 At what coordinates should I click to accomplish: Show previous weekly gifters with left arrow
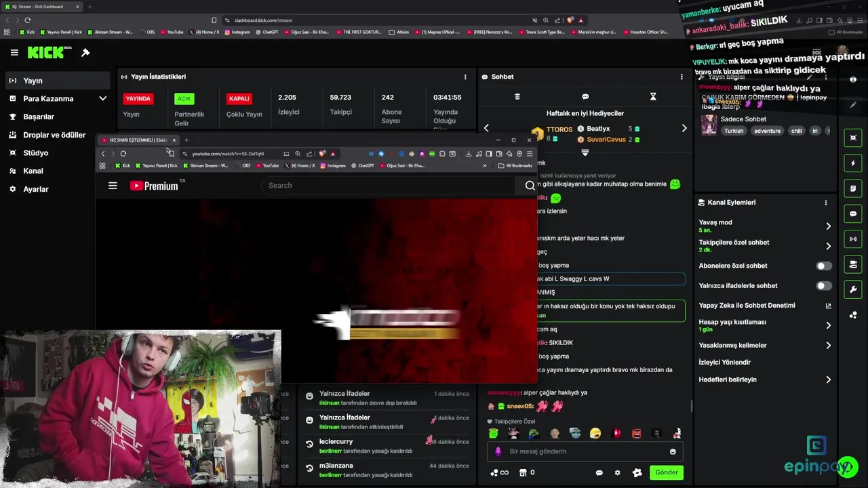pyautogui.click(x=486, y=127)
